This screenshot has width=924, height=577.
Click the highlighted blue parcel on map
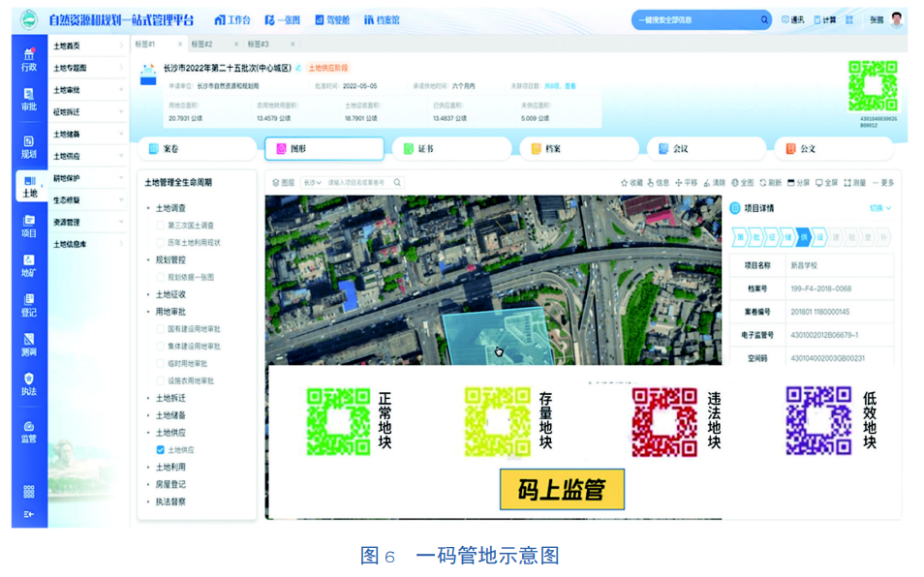click(498, 337)
